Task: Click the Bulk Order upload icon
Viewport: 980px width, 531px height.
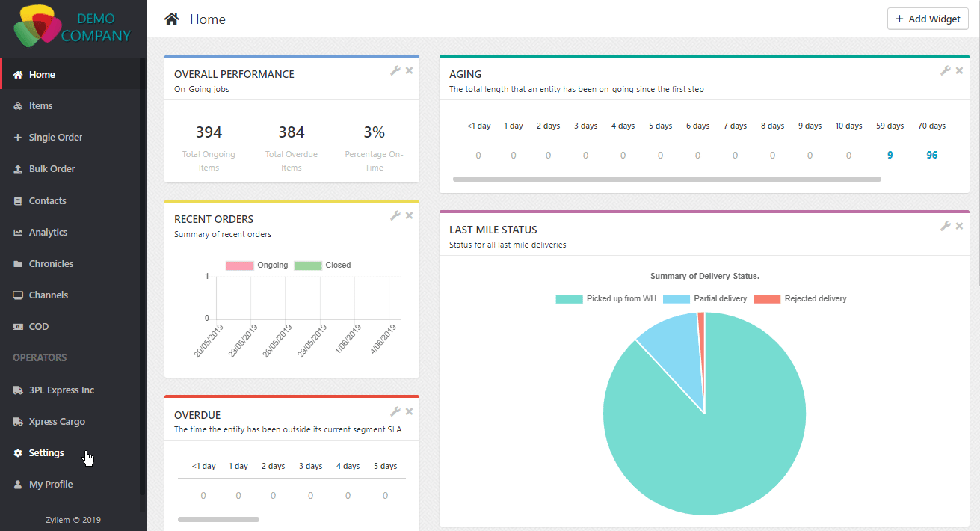Action: tap(18, 169)
